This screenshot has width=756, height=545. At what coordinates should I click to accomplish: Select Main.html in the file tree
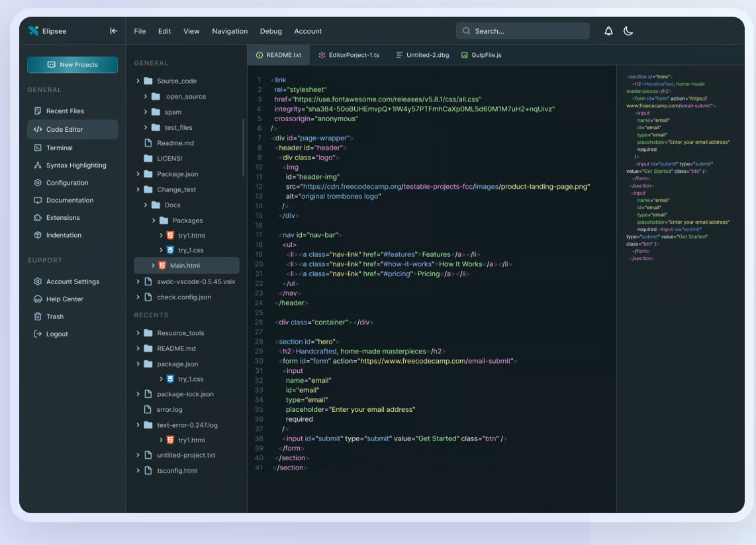187,266
